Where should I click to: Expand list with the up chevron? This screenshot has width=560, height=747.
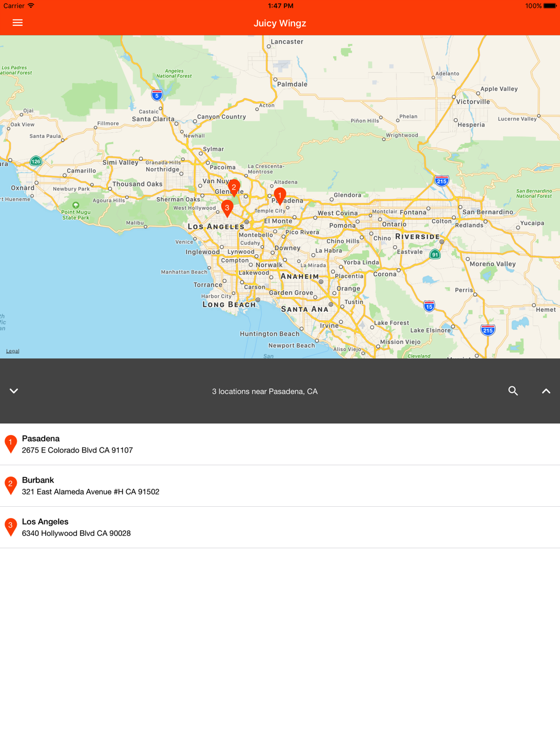pyautogui.click(x=546, y=391)
